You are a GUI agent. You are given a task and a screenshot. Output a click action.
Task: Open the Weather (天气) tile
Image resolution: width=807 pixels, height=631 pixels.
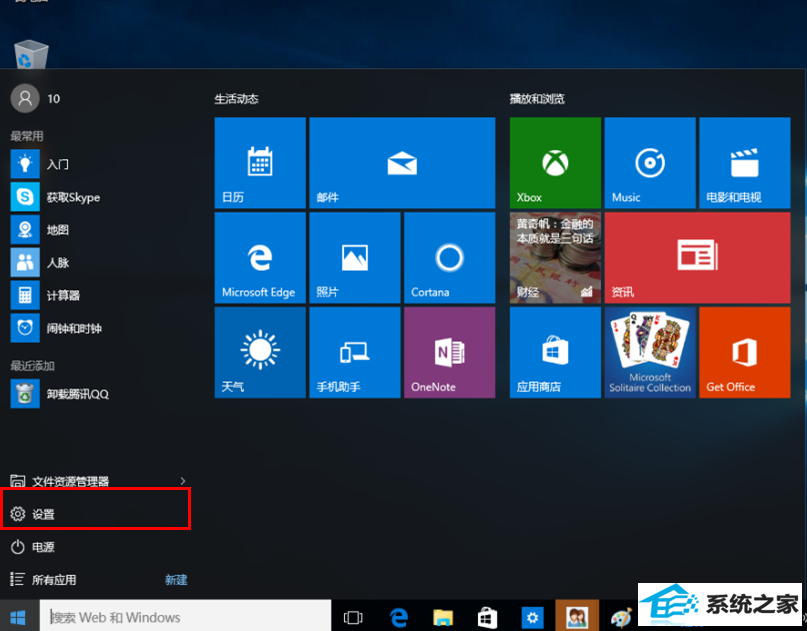[x=260, y=352]
